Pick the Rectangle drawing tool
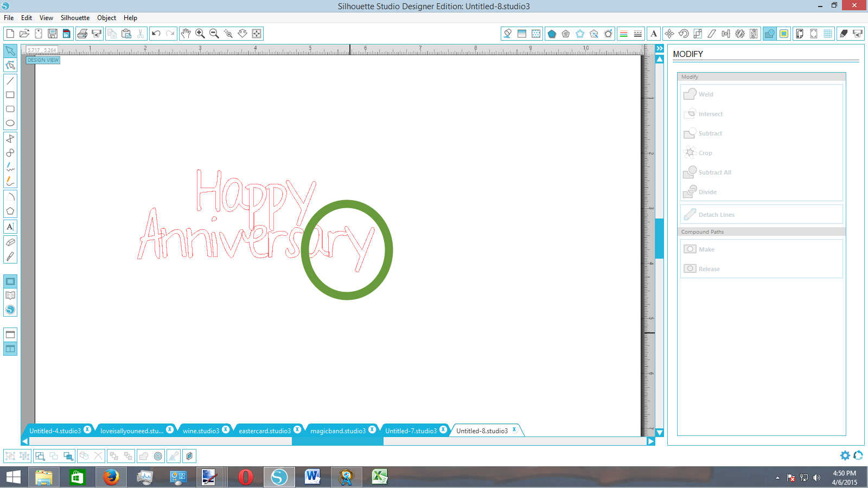868x488 pixels. coord(10,95)
